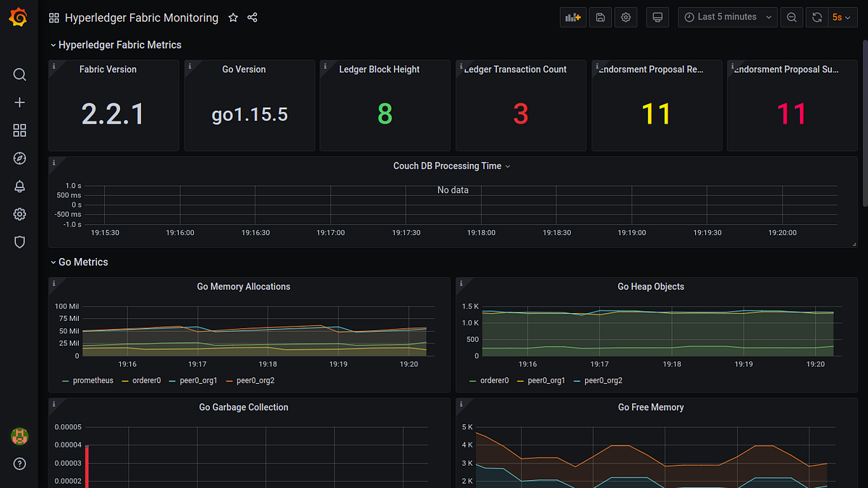
Task: Open Server Admin via the shield icon
Action: click(20, 241)
